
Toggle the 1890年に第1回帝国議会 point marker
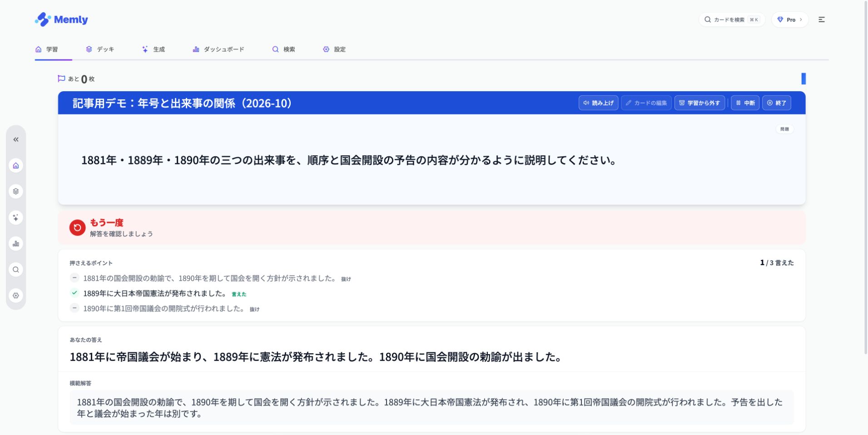click(x=74, y=308)
